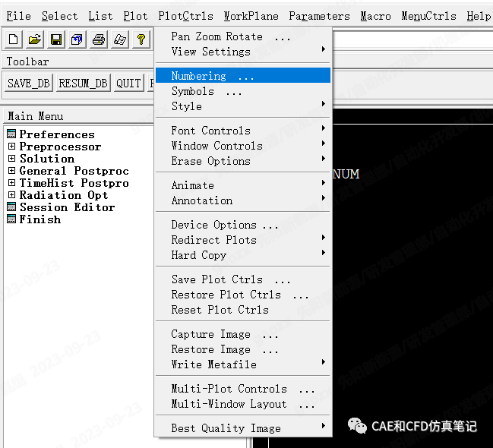Choose Restore Plot Ctrls entry
Image resolution: width=493 pixels, height=448 pixels.
click(243, 295)
